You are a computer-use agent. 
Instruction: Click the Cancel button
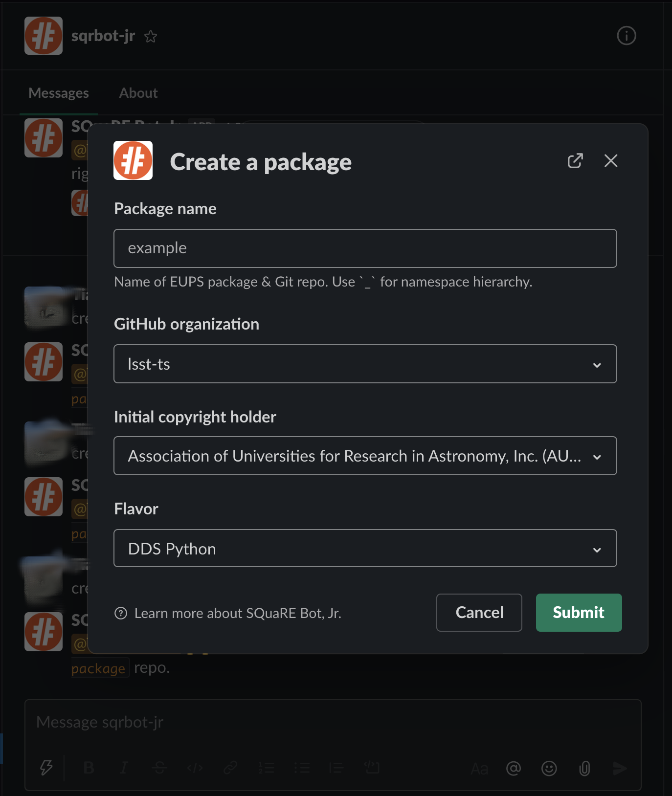479,612
